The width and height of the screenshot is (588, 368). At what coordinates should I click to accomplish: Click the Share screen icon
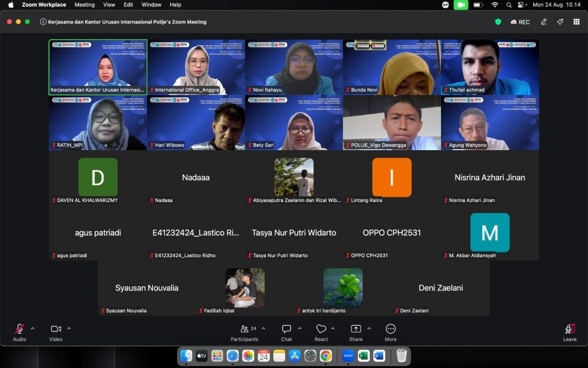tap(356, 329)
